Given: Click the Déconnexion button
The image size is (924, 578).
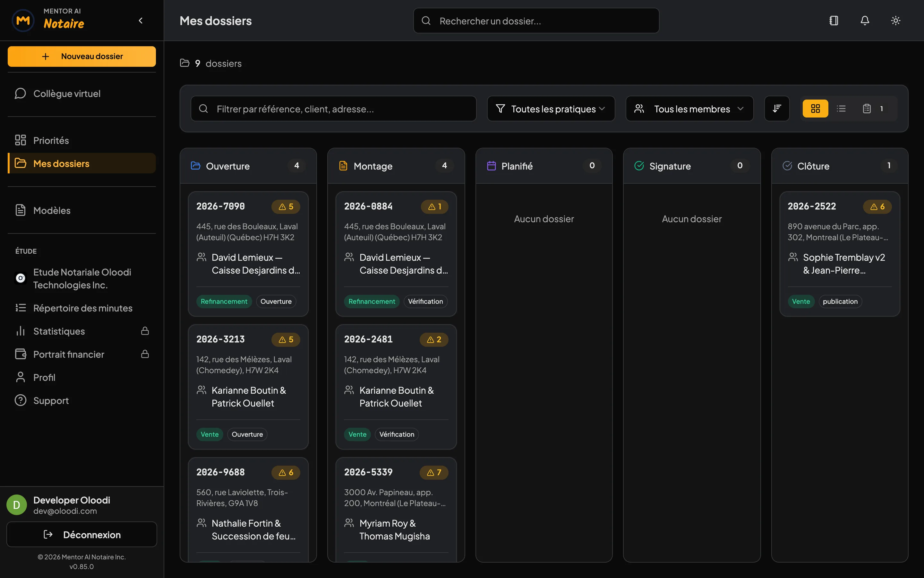Looking at the screenshot, I should pyautogui.click(x=82, y=534).
